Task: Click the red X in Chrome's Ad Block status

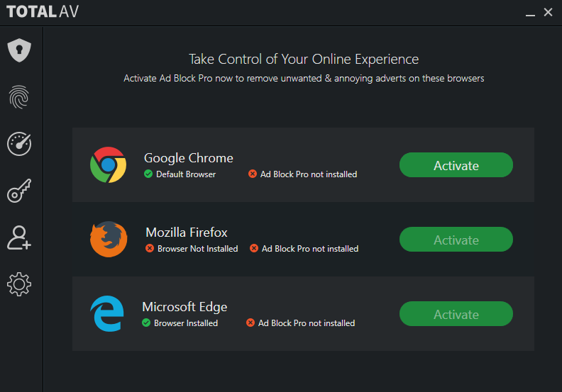Action: pyautogui.click(x=253, y=174)
